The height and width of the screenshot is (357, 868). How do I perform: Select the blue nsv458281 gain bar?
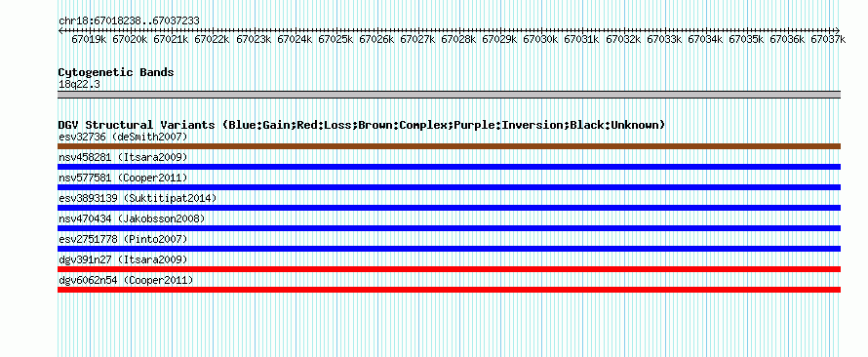click(x=449, y=167)
